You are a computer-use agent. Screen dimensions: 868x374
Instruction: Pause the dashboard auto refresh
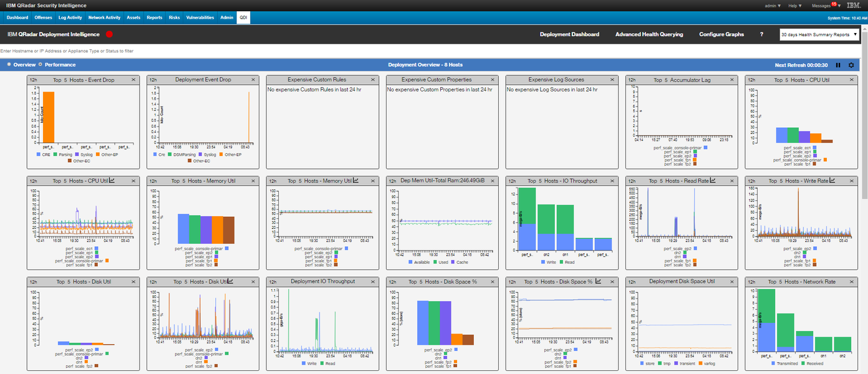click(x=838, y=65)
